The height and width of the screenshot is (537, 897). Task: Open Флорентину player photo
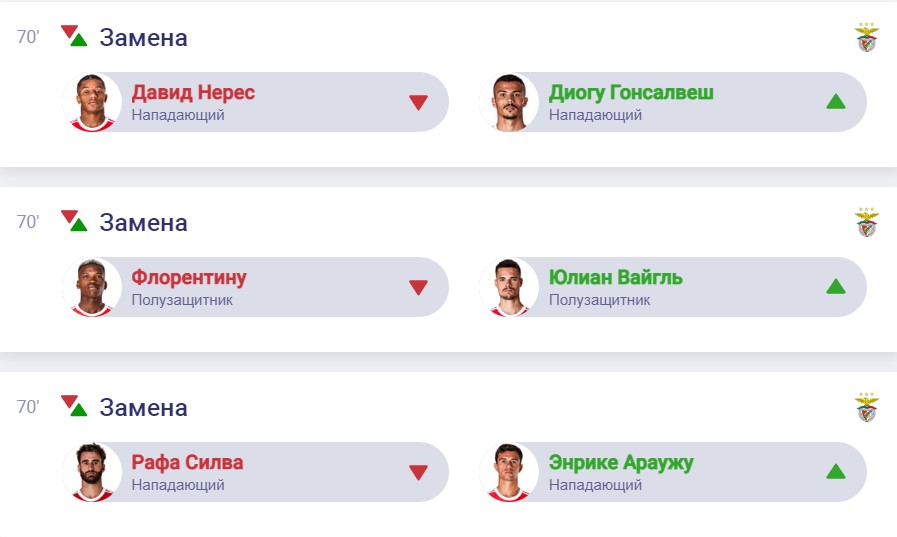(91, 287)
